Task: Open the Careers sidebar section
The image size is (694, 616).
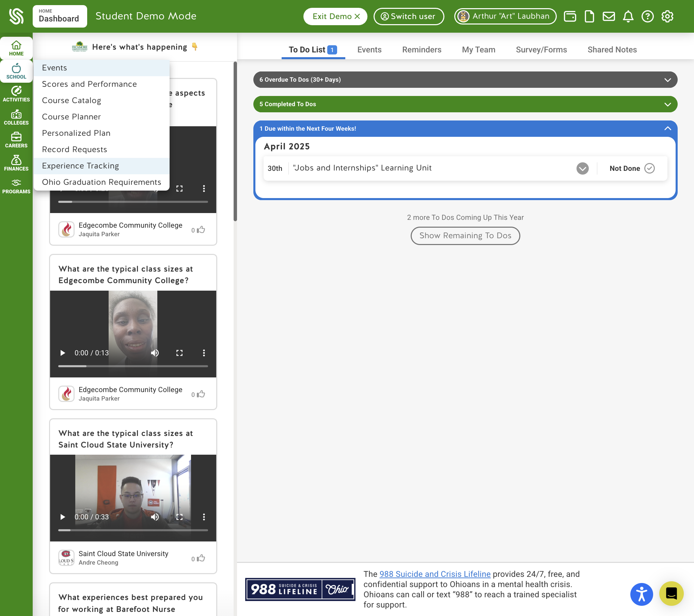Action: click(16, 140)
